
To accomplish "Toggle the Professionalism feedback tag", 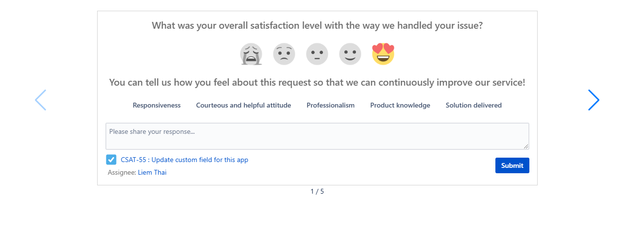I will [x=330, y=105].
